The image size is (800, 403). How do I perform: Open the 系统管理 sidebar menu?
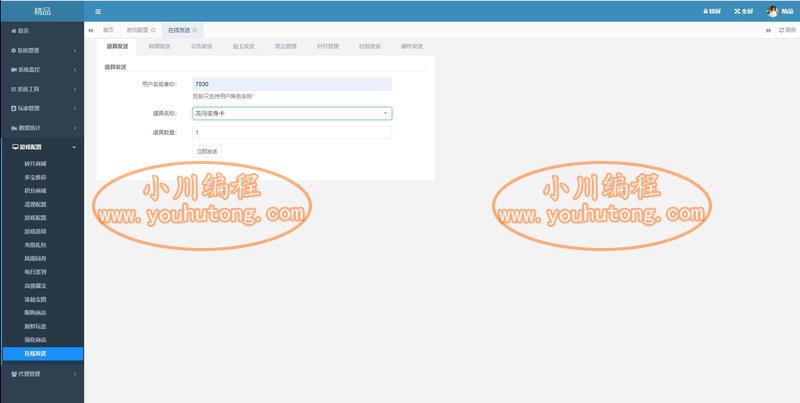42,51
